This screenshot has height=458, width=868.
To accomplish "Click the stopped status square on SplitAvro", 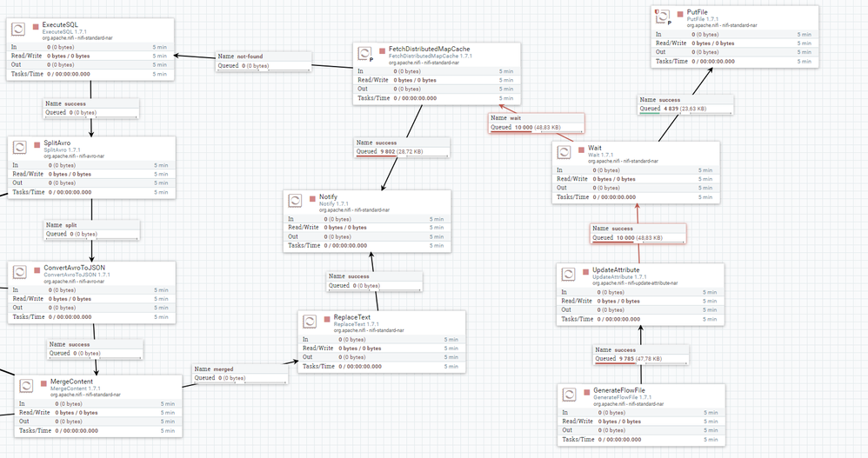I will click(x=37, y=143).
